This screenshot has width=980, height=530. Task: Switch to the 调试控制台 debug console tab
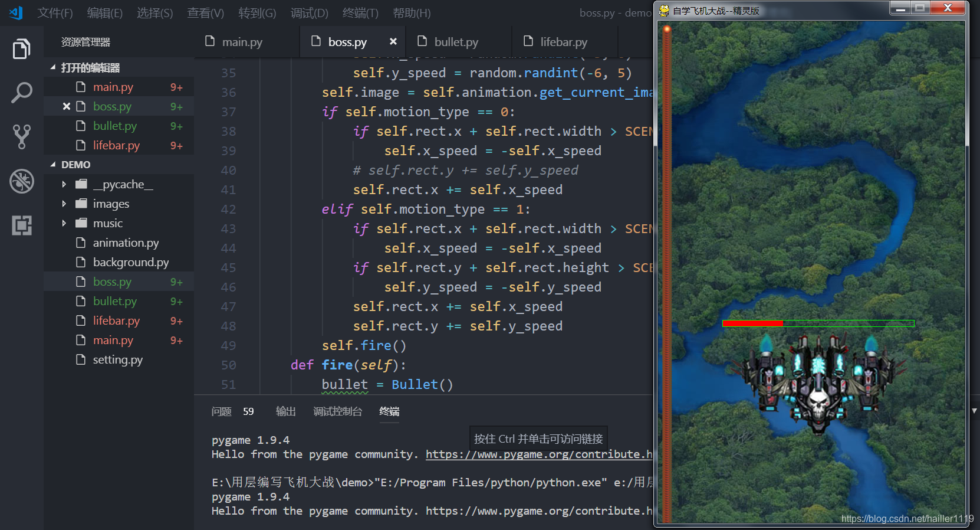(x=337, y=411)
